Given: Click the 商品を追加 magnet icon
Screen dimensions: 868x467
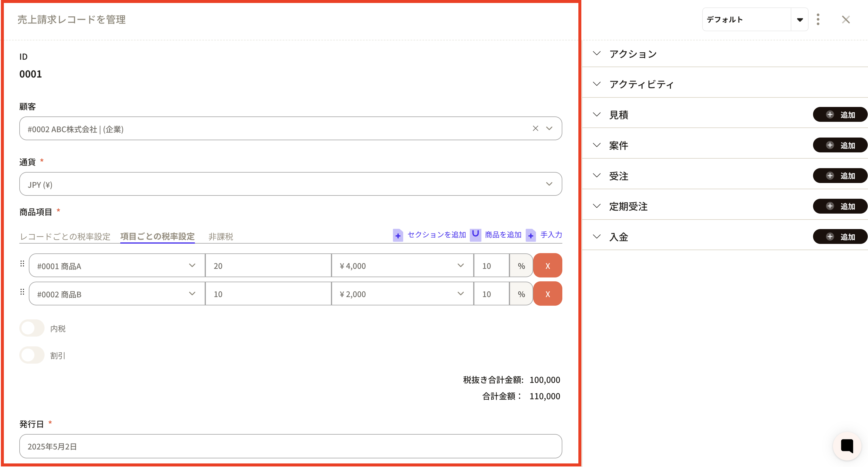Looking at the screenshot, I should pos(475,234).
